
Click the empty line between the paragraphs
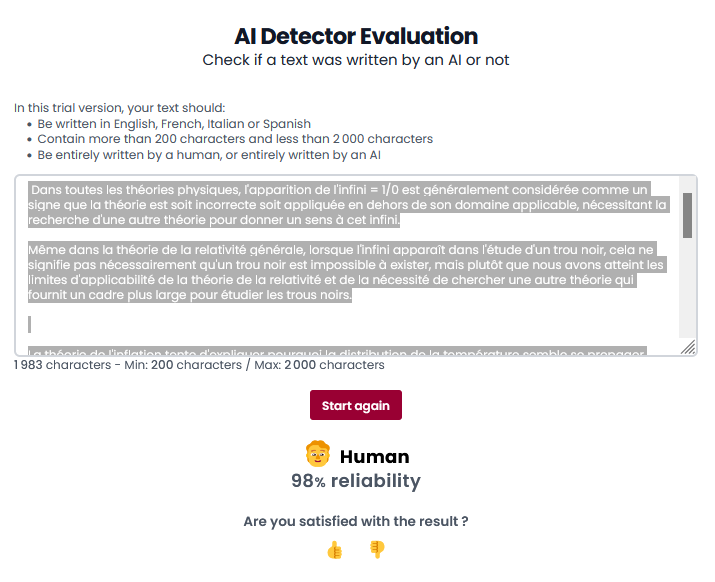(x=200, y=323)
